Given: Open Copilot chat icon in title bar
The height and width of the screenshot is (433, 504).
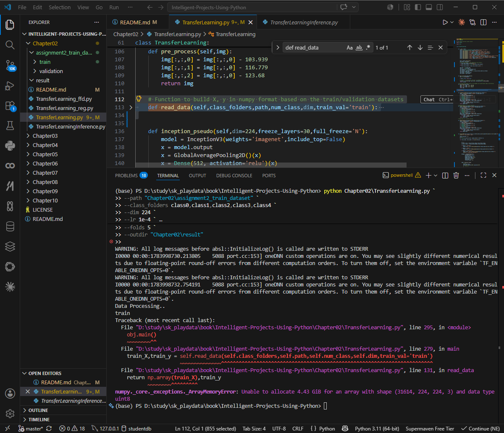Looking at the screenshot, I should [344, 7].
